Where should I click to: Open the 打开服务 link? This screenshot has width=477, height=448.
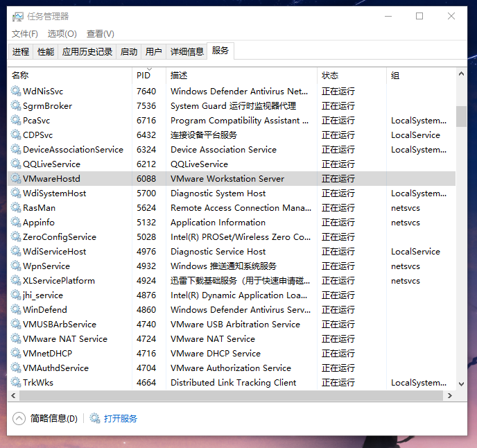point(121,418)
